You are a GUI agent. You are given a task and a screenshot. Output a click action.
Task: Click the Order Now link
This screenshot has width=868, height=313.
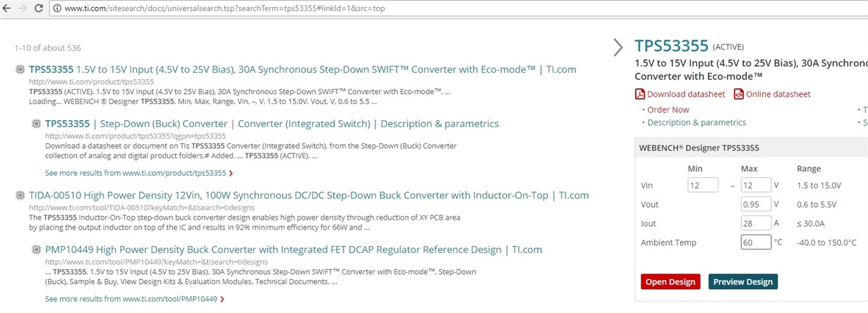668,110
